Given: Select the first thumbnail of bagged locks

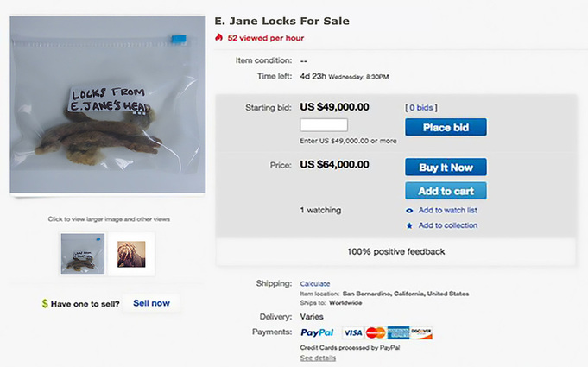Looking at the screenshot, I should [83, 253].
